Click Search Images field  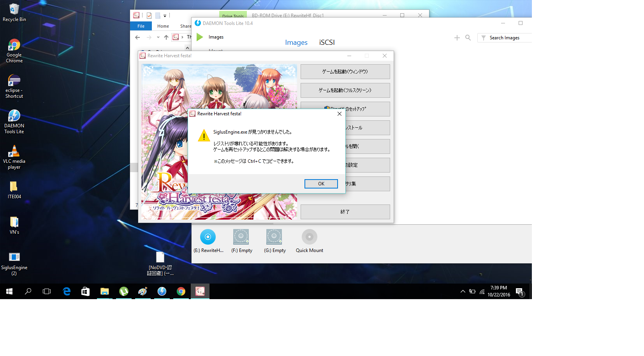(x=505, y=38)
